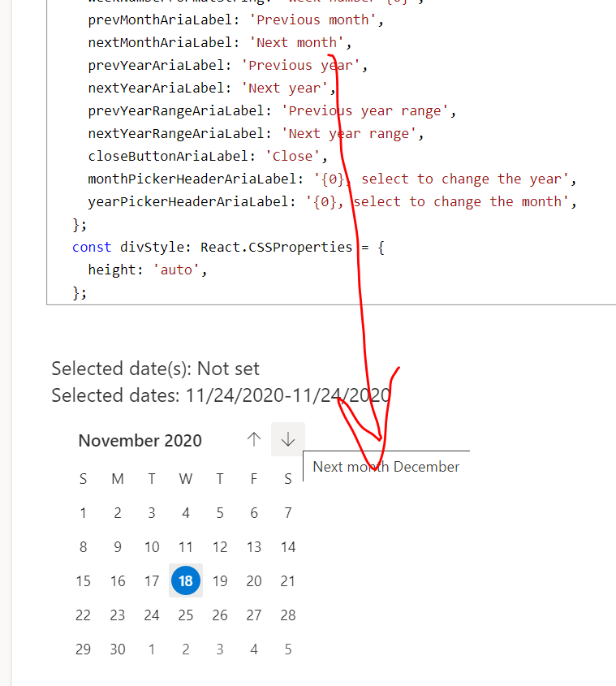Click the code line yearPickerHeaderAriaLabel
This screenshot has width=616, height=686.
click(332, 202)
